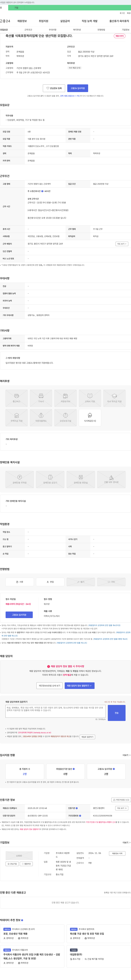Click the 건물 내부 경사로 icon
This screenshot has width=131, height=980.
tap(111, 479)
